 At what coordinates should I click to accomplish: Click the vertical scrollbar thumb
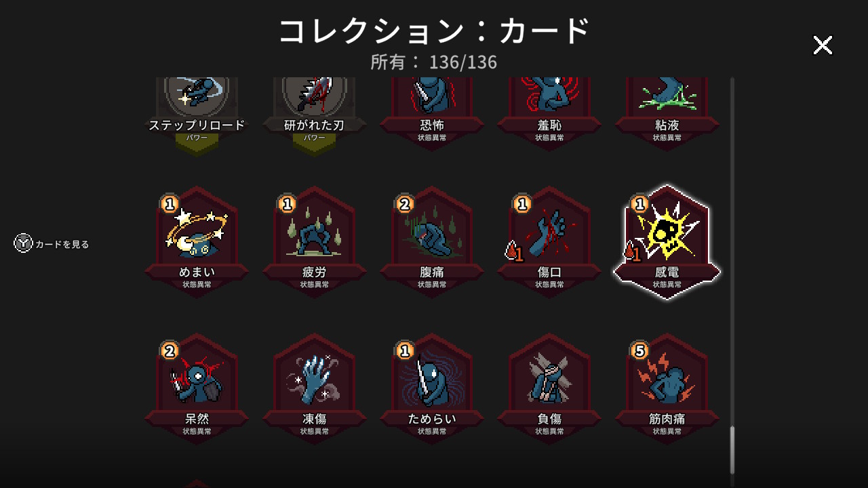pyautogui.click(x=732, y=451)
